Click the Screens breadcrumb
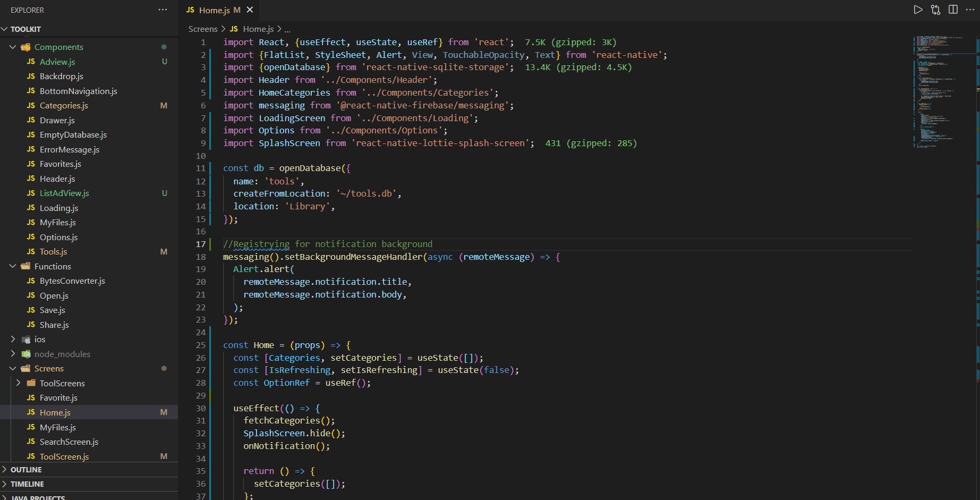The height and width of the screenshot is (500, 980). [203, 29]
